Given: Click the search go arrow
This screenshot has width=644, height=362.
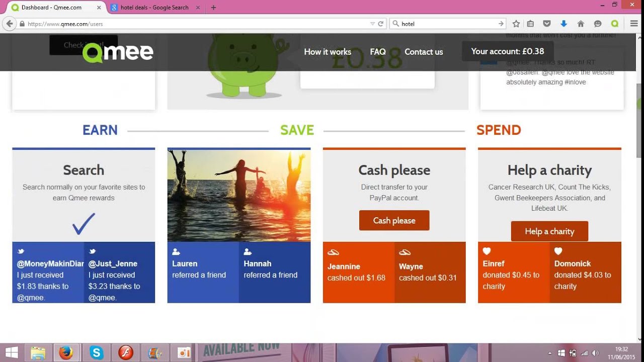Looking at the screenshot, I should [x=501, y=24].
